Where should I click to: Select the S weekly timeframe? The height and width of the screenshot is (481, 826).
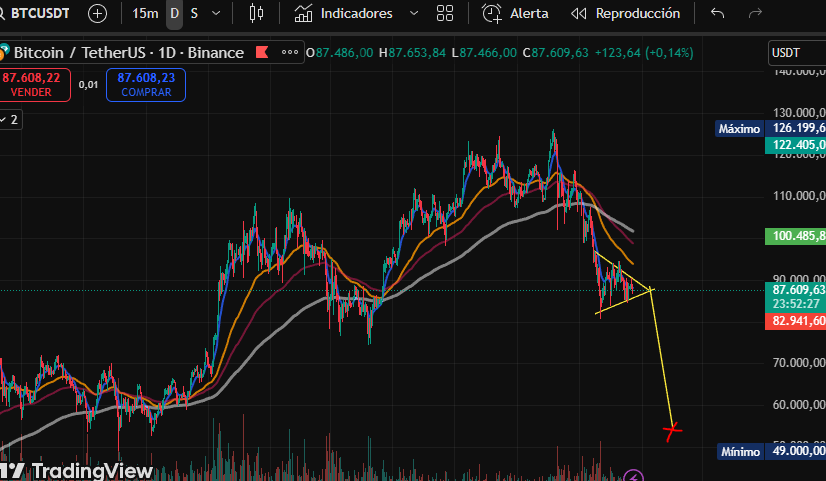(x=194, y=13)
